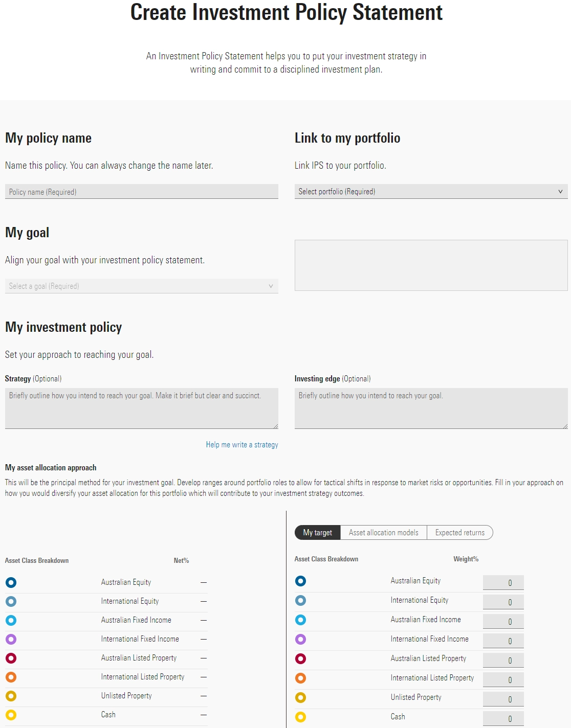The width and height of the screenshot is (571, 728).
Task: Select the My target tab
Action: (x=317, y=533)
